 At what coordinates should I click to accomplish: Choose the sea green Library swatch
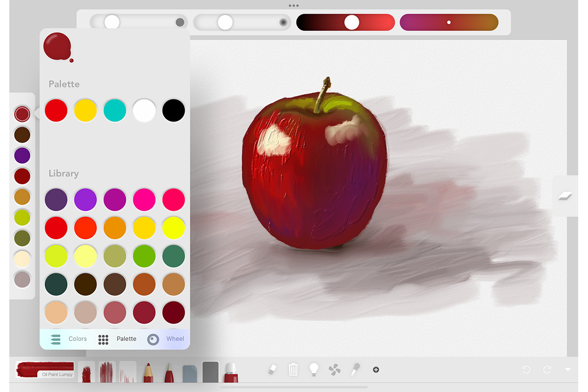173,256
